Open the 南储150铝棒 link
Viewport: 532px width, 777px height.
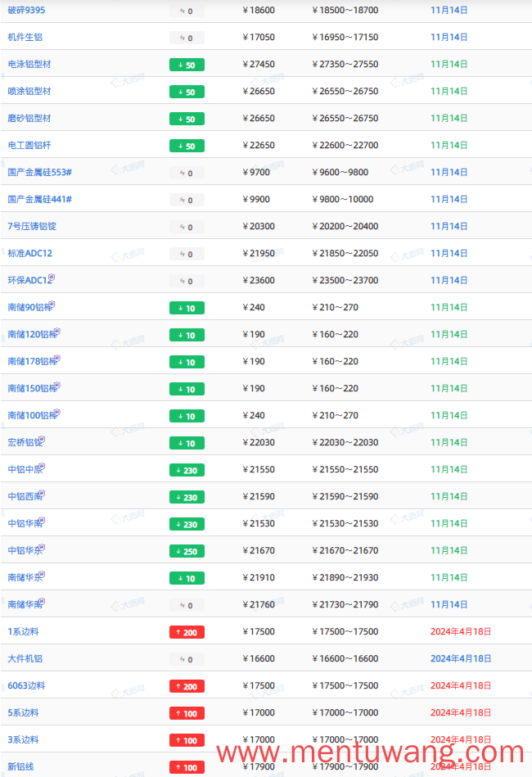pos(34,388)
